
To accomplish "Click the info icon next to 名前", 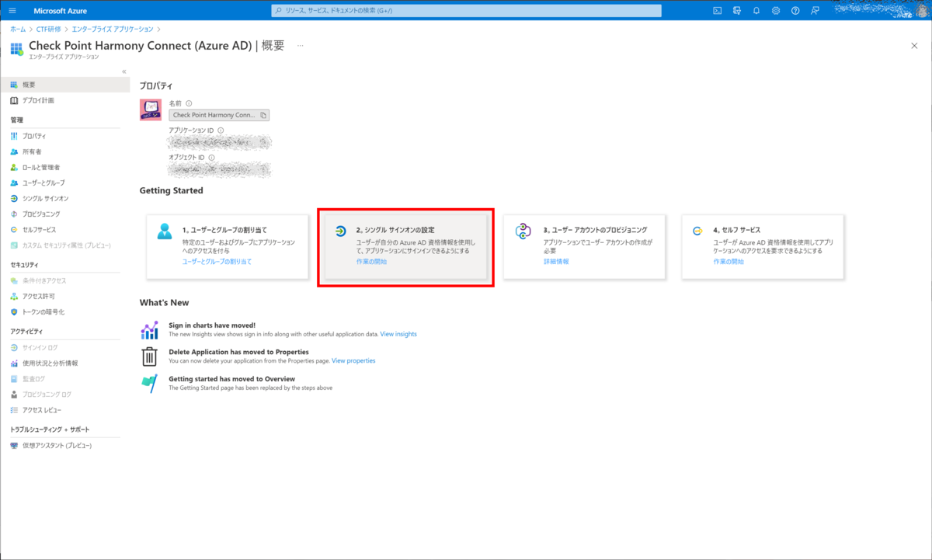I will (x=189, y=103).
